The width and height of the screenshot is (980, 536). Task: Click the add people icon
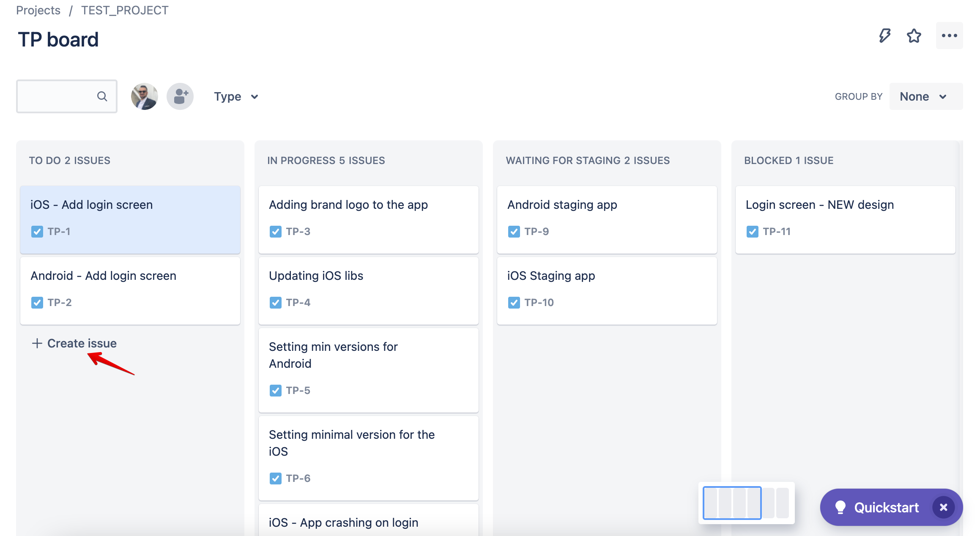(x=180, y=96)
